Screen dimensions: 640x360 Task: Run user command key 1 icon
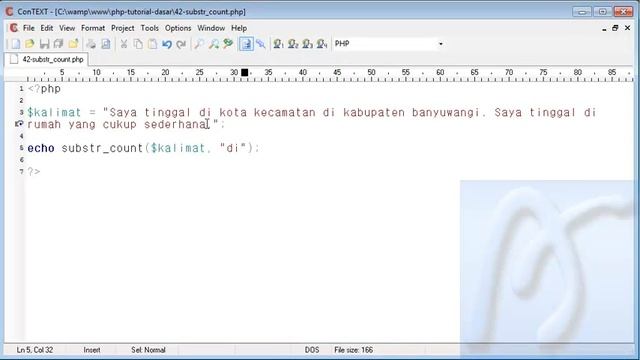click(278, 44)
